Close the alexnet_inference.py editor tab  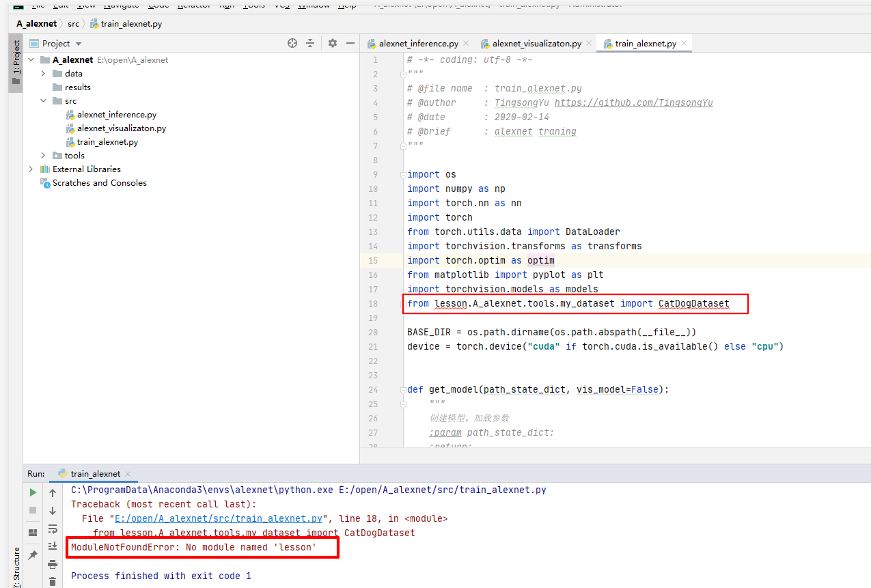coord(467,44)
